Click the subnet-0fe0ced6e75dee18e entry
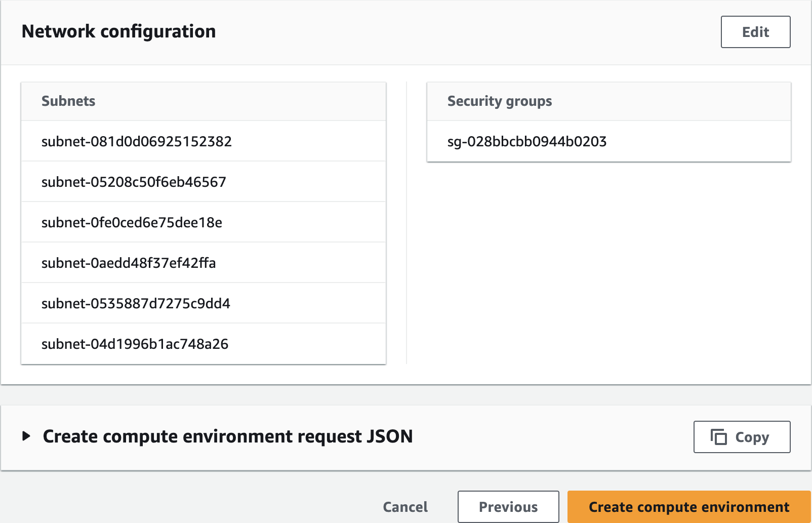 click(132, 222)
